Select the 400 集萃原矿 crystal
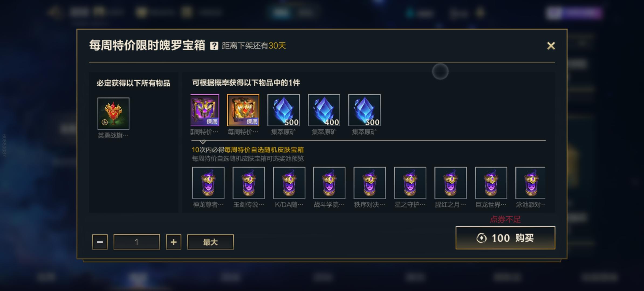644x291 pixels. [324, 110]
